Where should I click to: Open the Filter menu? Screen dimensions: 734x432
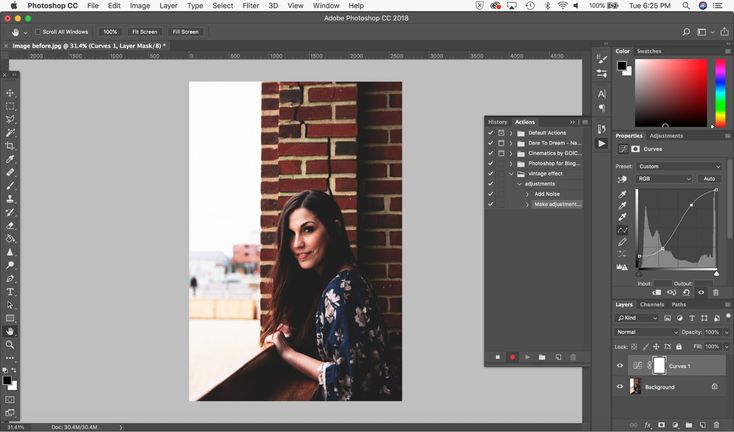[x=251, y=6]
